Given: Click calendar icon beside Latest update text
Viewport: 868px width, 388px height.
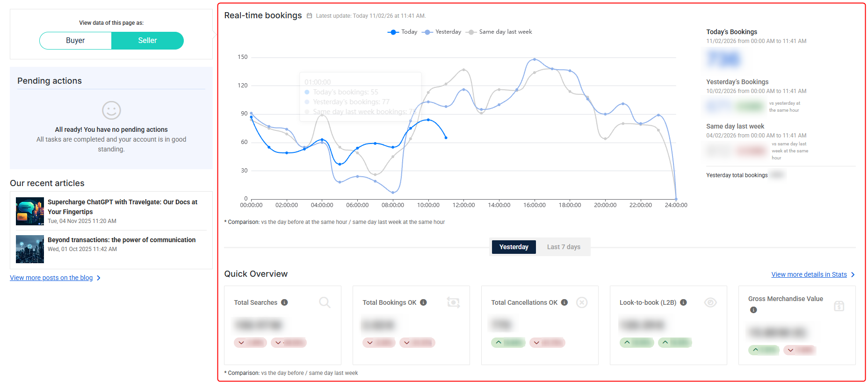Looking at the screenshot, I should click(x=309, y=16).
